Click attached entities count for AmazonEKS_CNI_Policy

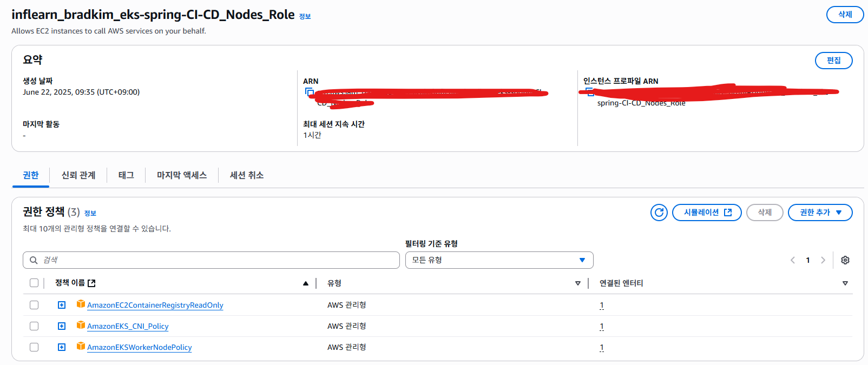[x=602, y=327]
